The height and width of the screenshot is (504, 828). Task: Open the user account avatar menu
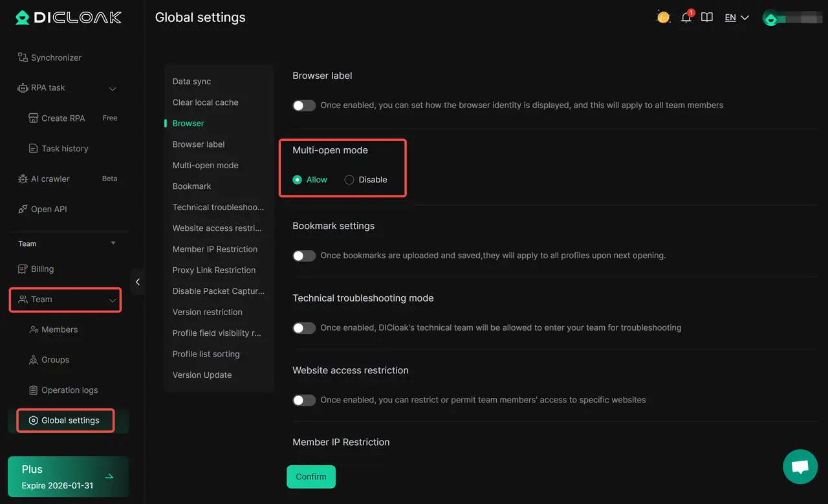pyautogui.click(x=770, y=18)
